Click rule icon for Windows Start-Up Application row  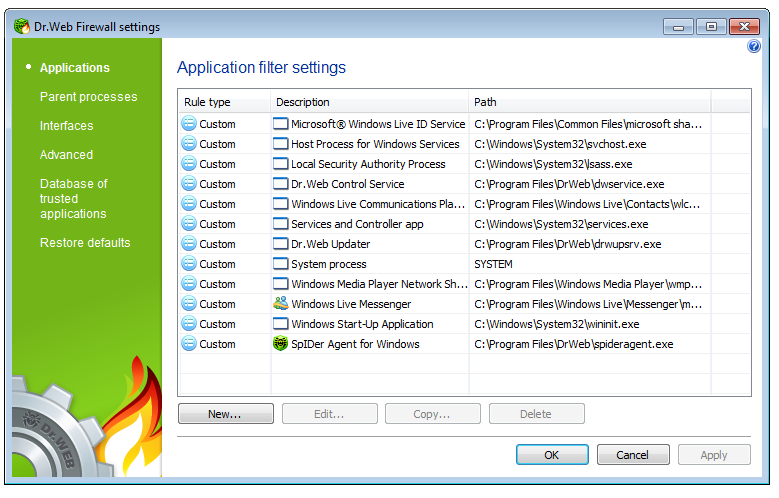pos(189,324)
